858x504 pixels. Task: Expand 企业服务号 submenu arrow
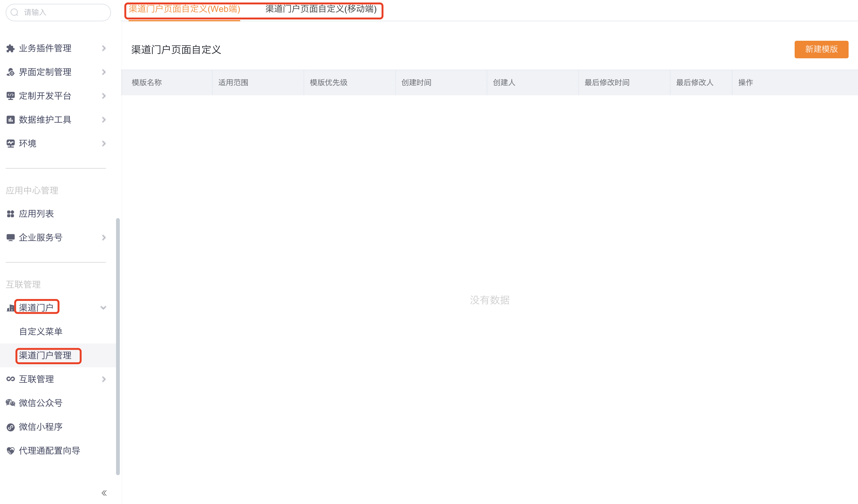[104, 238]
